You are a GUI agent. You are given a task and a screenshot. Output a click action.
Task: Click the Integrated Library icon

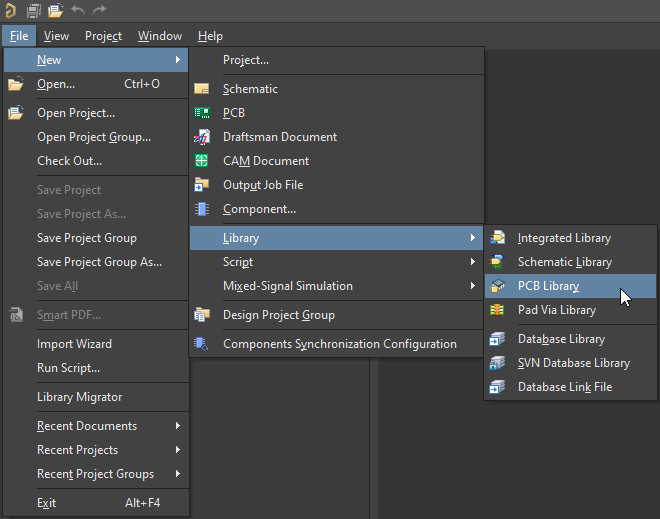[498, 238]
